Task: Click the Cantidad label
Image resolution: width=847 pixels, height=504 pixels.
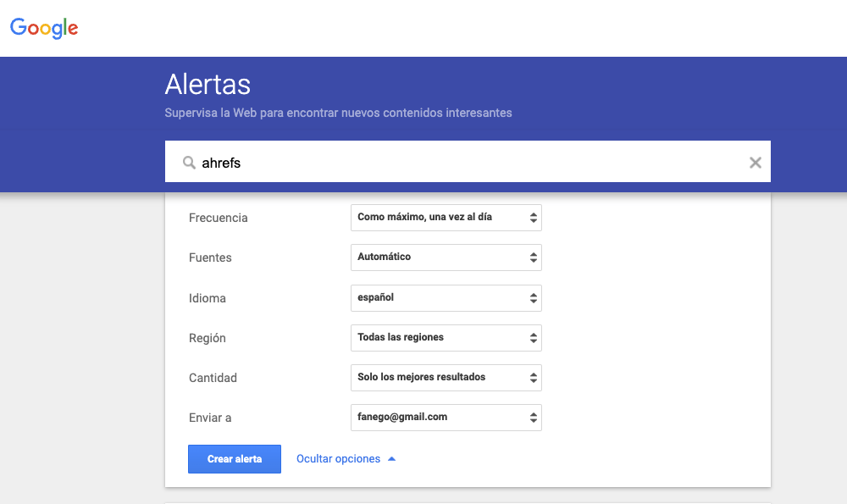Action: [x=213, y=378]
